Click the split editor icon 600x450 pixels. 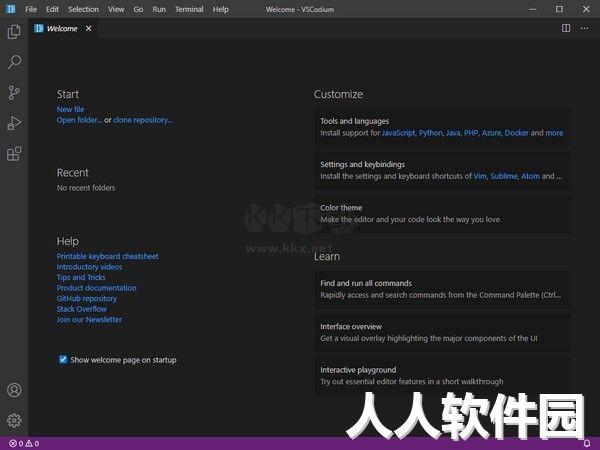566,28
